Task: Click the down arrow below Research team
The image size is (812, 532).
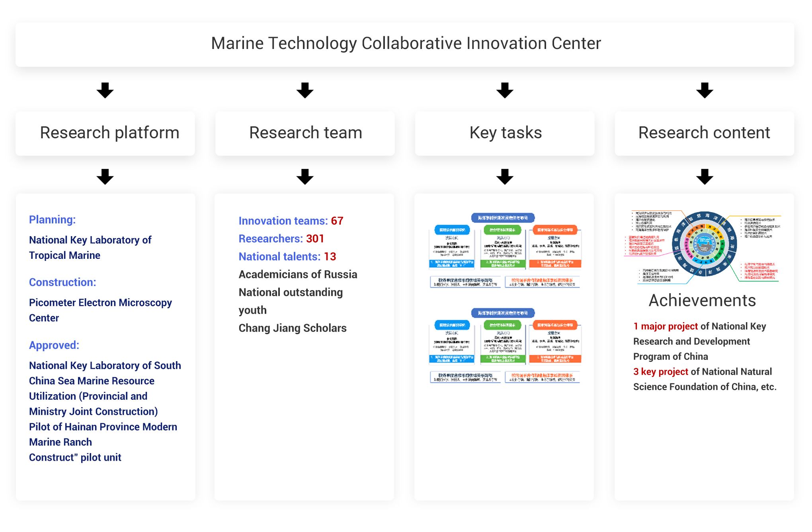Action: (305, 177)
